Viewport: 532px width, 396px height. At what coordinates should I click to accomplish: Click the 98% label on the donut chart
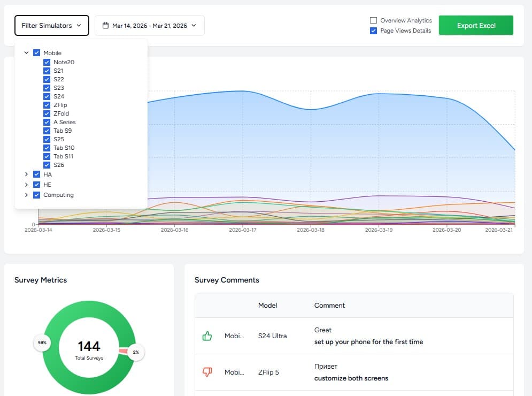(42, 343)
